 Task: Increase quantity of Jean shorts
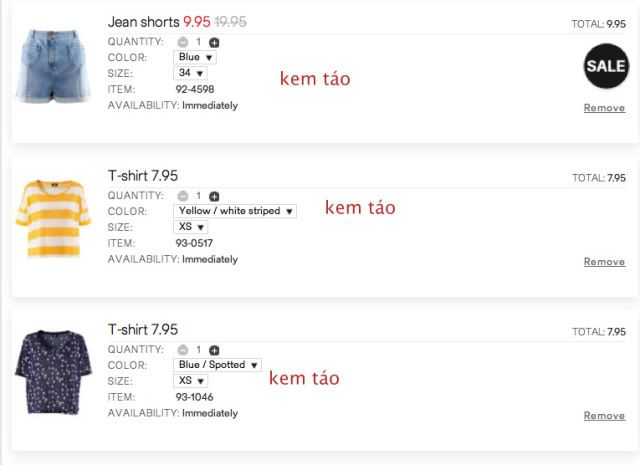pos(214,42)
